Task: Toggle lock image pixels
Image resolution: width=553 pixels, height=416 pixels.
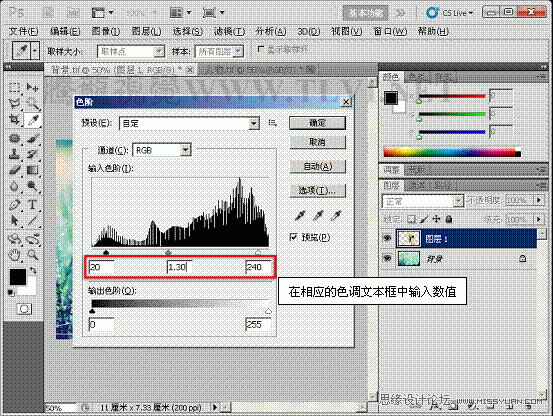Action: (424, 219)
